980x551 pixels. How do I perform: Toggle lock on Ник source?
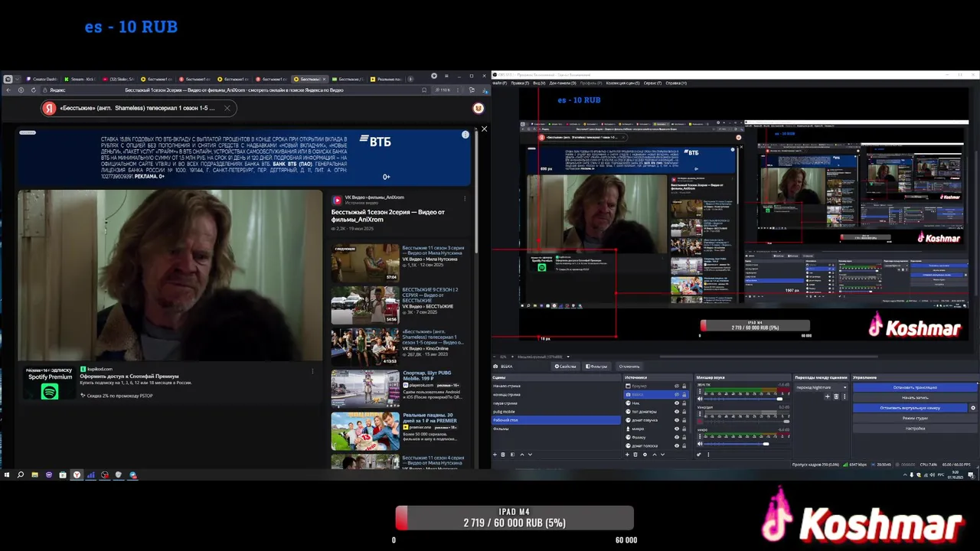pos(684,403)
